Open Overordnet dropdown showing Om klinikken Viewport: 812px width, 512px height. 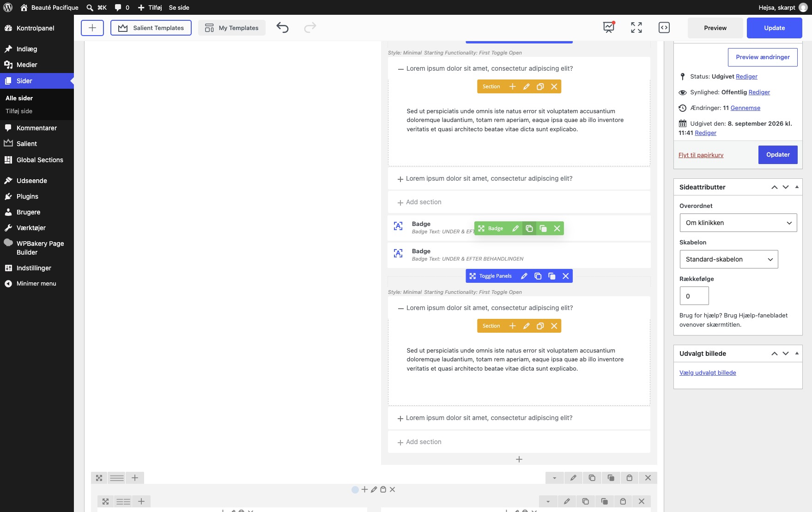click(x=738, y=223)
